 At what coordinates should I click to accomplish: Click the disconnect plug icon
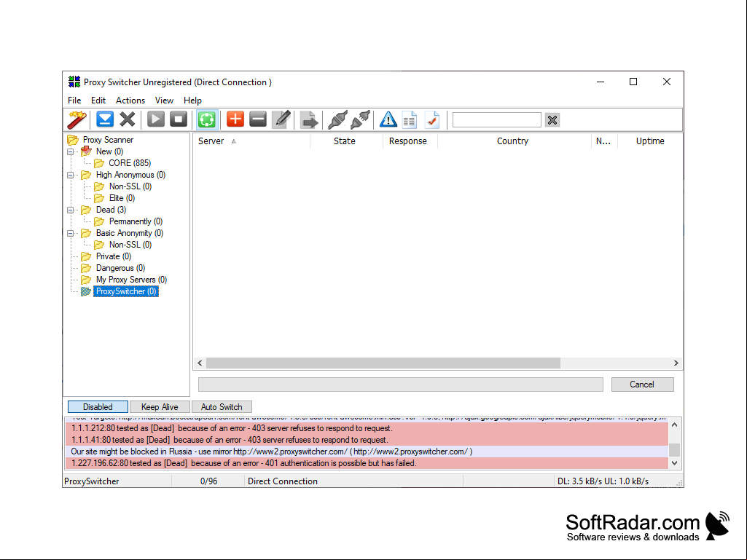coord(360,120)
